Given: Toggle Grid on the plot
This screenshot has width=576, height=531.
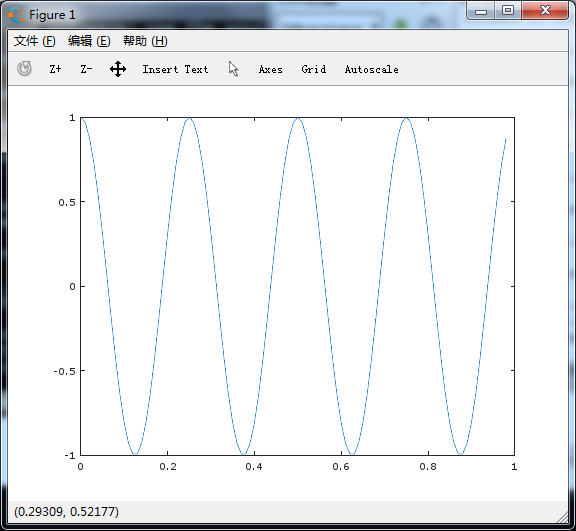Looking at the screenshot, I should (314, 69).
